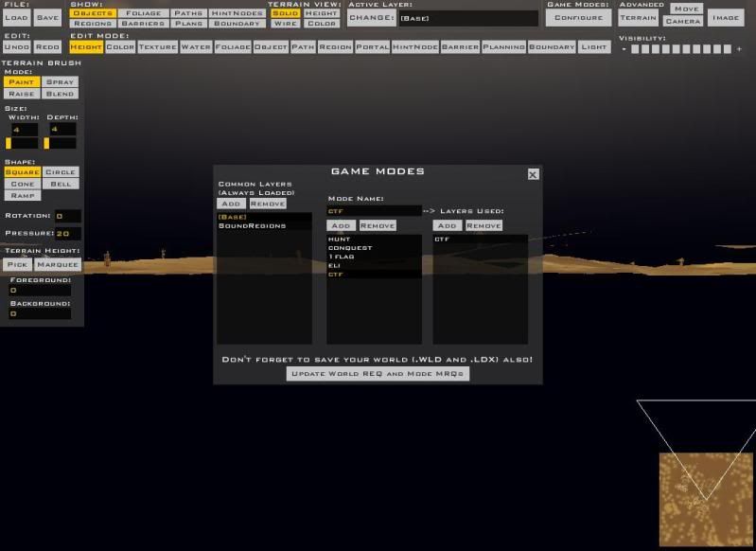Decrease visibility with the minus sign
Viewport: 756px width, 551px height.
624,49
